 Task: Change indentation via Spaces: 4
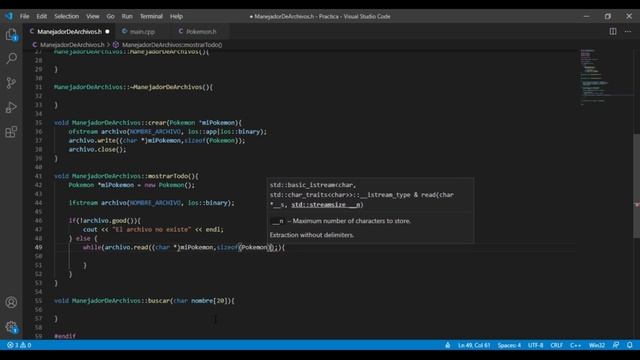(509, 345)
